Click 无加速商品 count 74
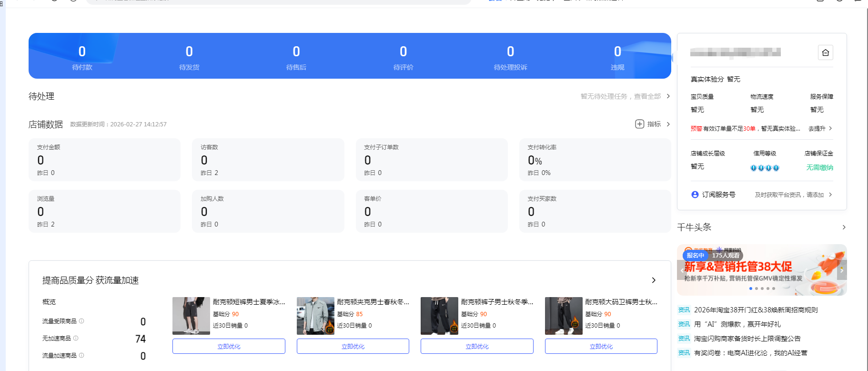The image size is (868, 371). point(141,339)
